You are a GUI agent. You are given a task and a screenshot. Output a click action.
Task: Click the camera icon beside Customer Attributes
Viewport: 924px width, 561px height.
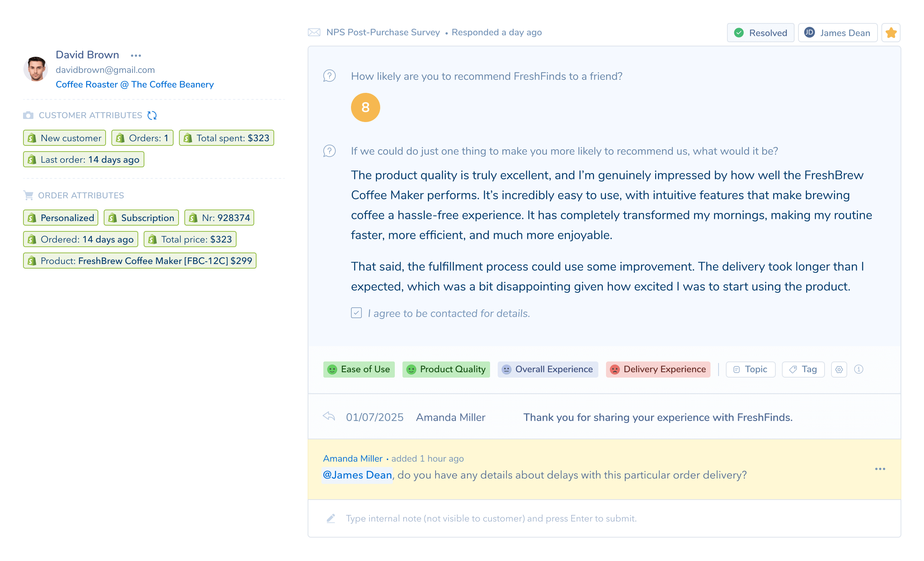[x=28, y=115]
